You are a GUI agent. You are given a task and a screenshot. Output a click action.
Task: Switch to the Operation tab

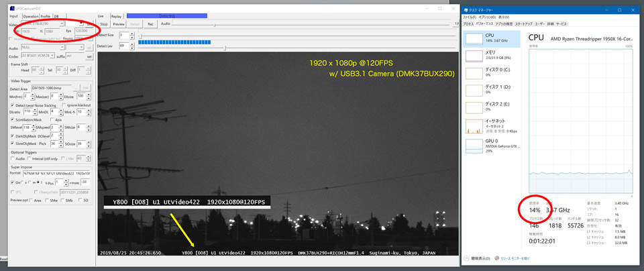(x=30, y=16)
